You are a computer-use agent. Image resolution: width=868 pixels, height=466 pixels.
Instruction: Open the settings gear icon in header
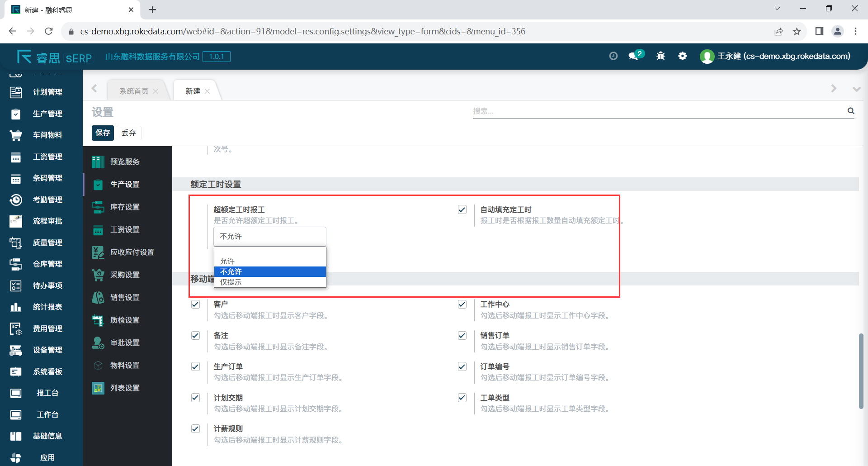pos(683,56)
